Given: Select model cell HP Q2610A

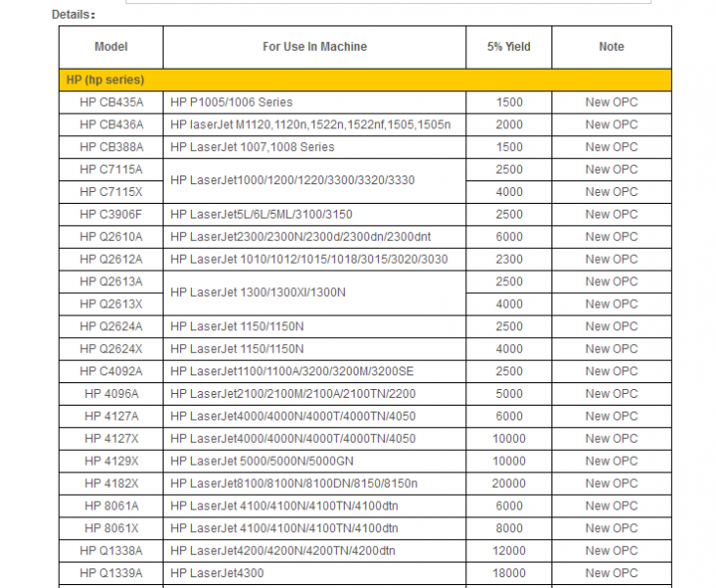Looking at the screenshot, I should (111, 236).
